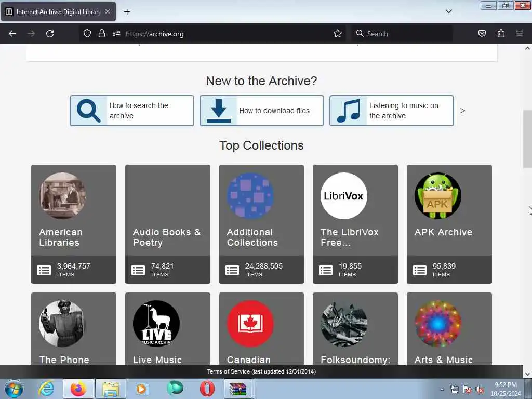Viewport: 532px width, 399px height.
Task: Click list icon beside 74,821 items
Action: tap(138, 270)
